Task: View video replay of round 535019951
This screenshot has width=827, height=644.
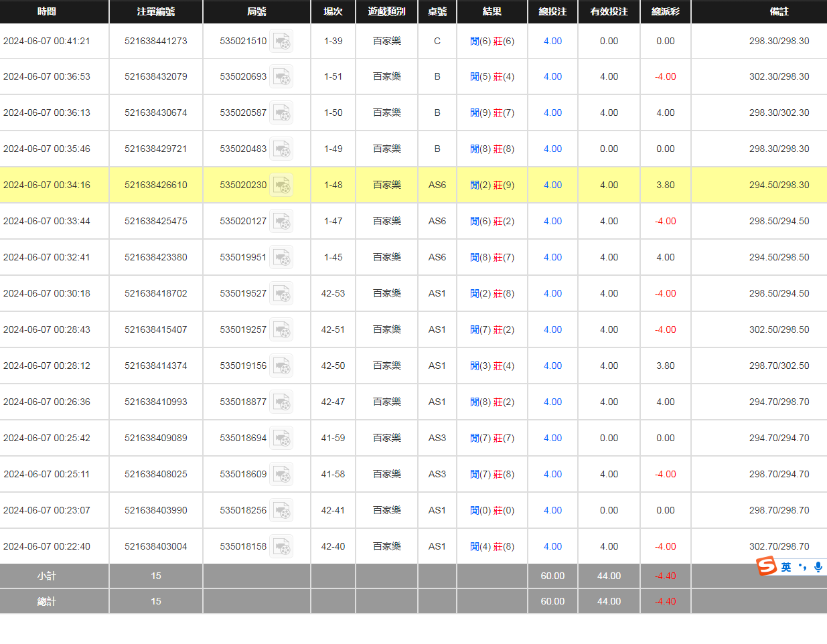Action: [281, 258]
